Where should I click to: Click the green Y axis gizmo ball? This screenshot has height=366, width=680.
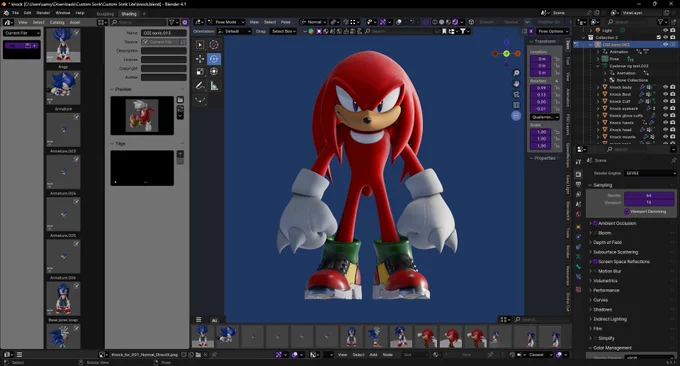click(x=506, y=53)
